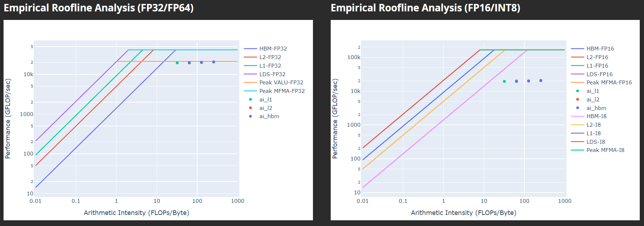Toggle HBM-FP16 legend entry

[x=600, y=49]
